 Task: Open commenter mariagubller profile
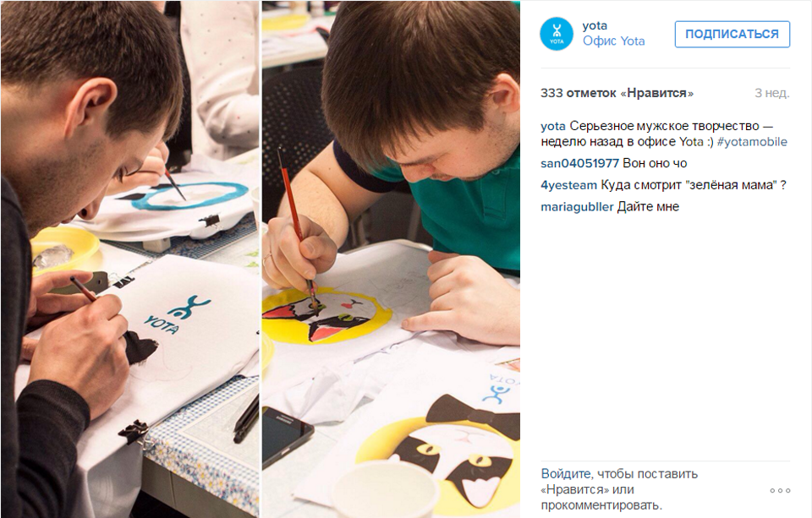pyautogui.click(x=577, y=207)
